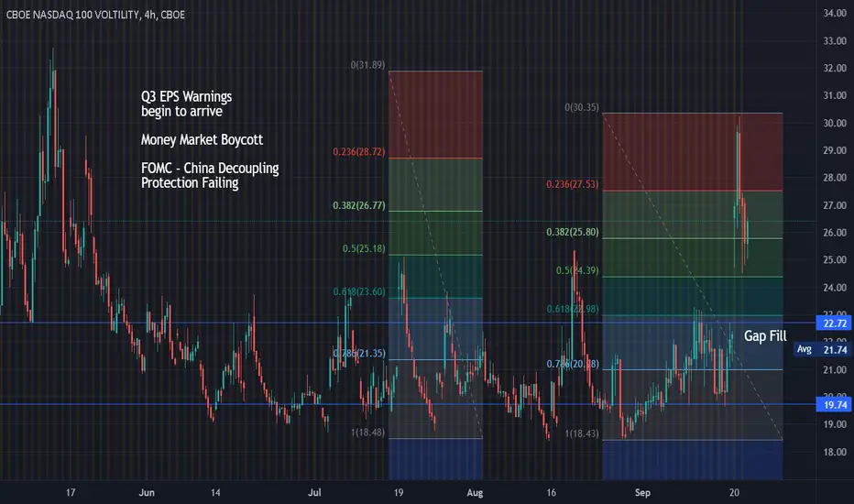The width and height of the screenshot is (854, 504).
Task: Click the 1(18.48) Fibonacci base label
Action: pyautogui.click(x=367, y=433)
